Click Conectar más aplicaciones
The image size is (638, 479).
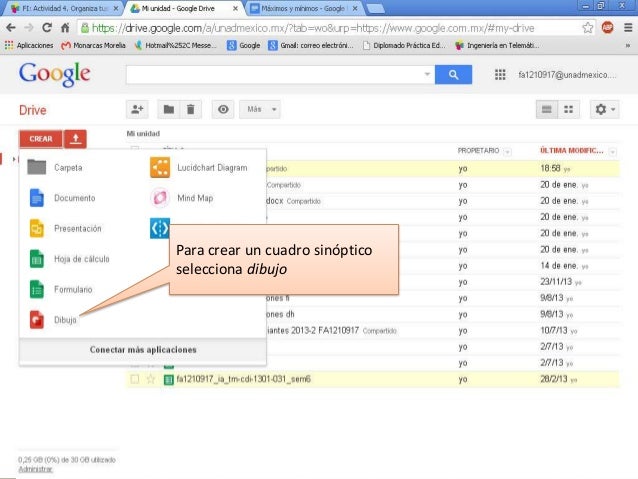pyautogui.click(x=143, y=350)
